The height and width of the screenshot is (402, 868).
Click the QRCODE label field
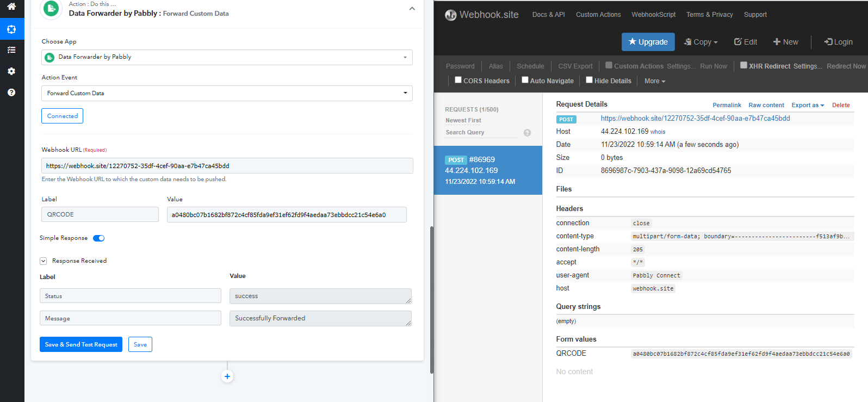100,214
